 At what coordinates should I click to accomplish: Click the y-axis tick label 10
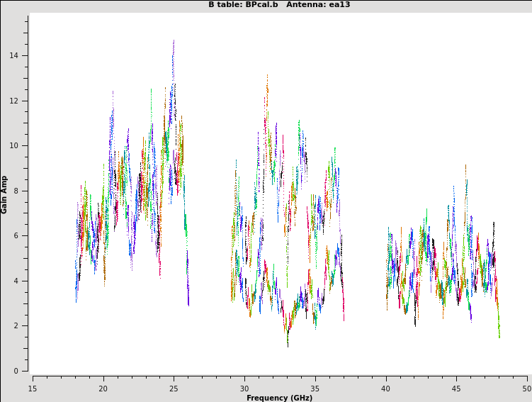(15, 146)
